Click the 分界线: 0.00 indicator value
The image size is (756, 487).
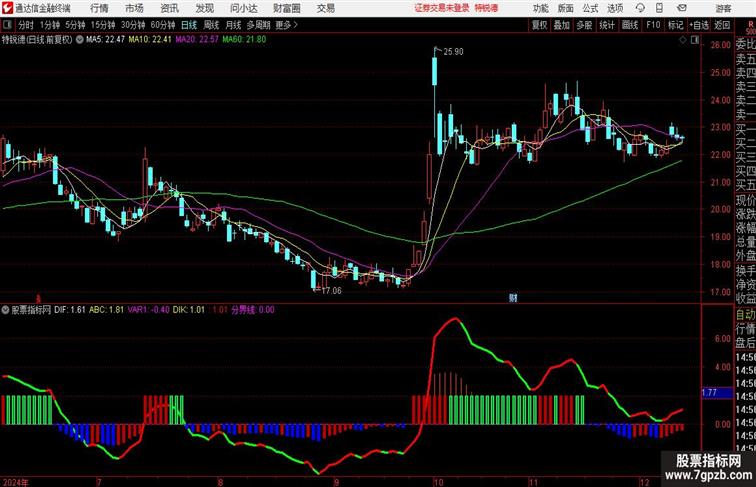253,310
